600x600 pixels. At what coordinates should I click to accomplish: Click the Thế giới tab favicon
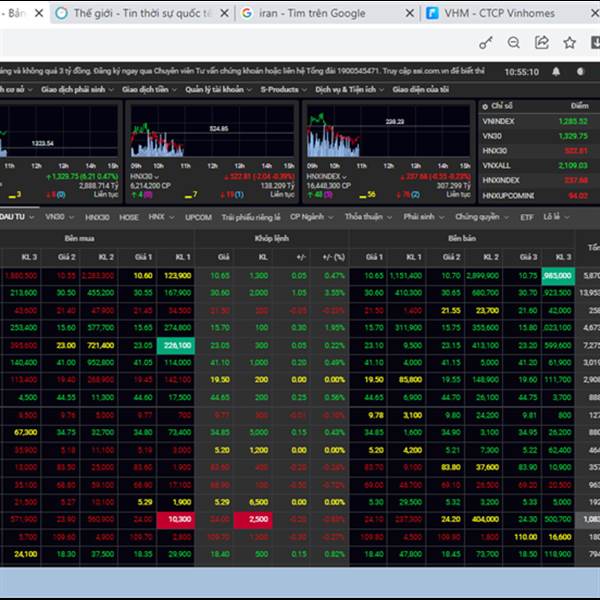pos(61,13)
